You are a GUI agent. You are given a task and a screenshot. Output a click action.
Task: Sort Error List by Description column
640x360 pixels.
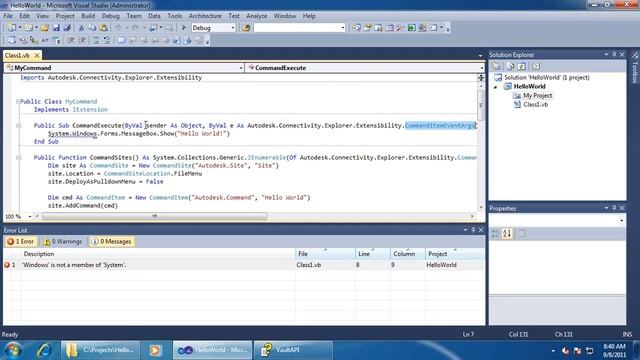158,254
